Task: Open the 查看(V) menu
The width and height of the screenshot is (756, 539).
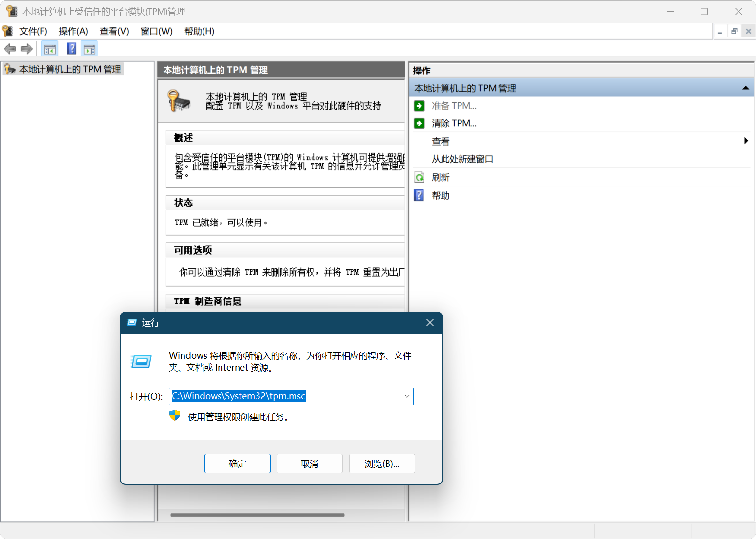Action: tap(114, 31)
